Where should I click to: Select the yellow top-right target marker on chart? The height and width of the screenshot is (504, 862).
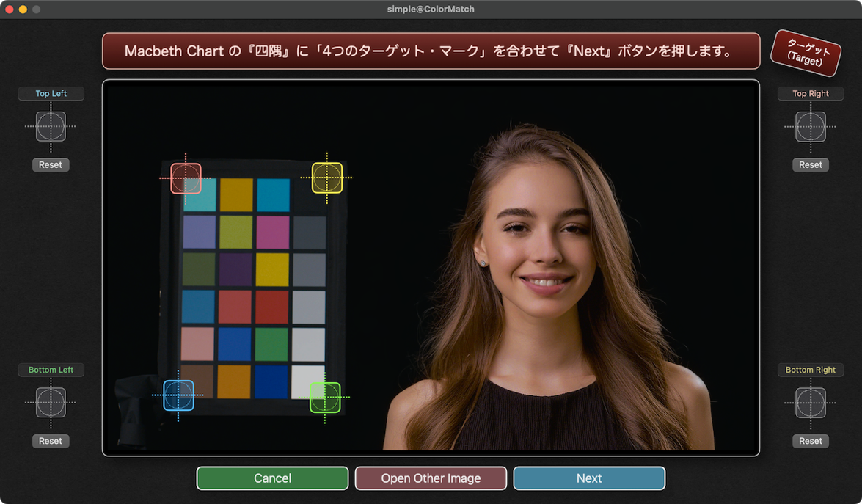click(x=327, y=178)
